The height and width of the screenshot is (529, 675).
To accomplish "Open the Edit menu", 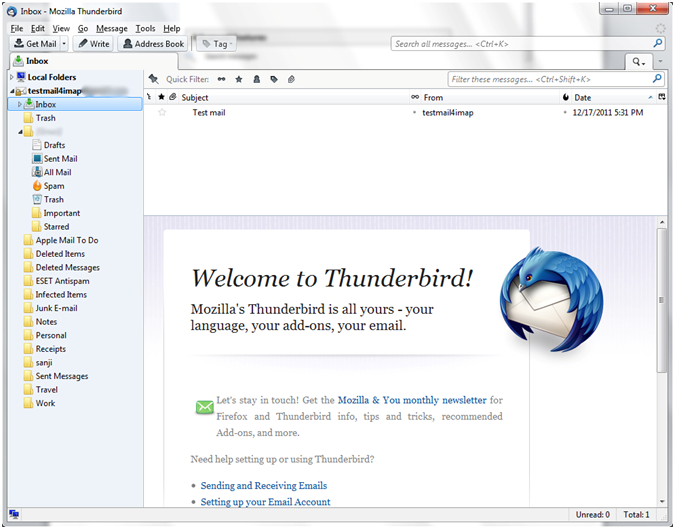I will (38, 28).
